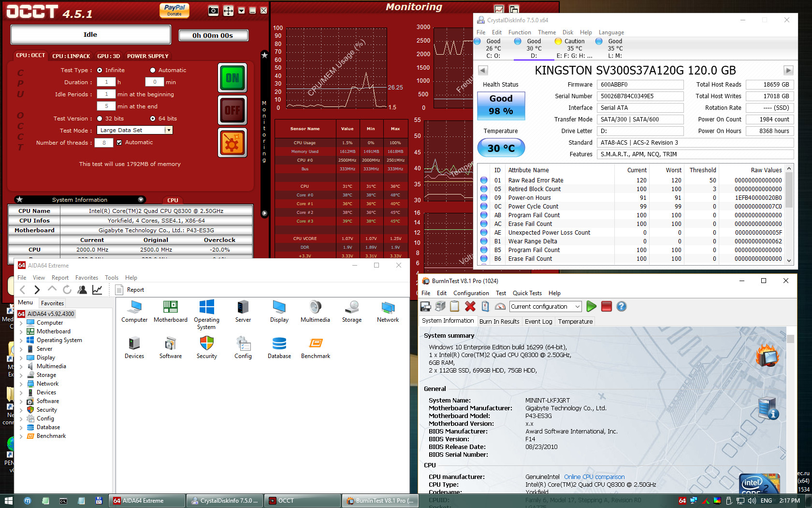The height and width of the screenshot is (508, 812).
Task: Select the Caution 35 °C disk E: F: G: H:
Action: pyautogui.click(x=574, y=48)
